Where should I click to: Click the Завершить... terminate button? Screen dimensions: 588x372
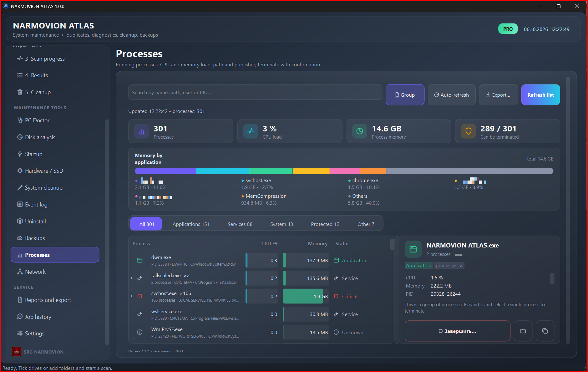[457, 331]
